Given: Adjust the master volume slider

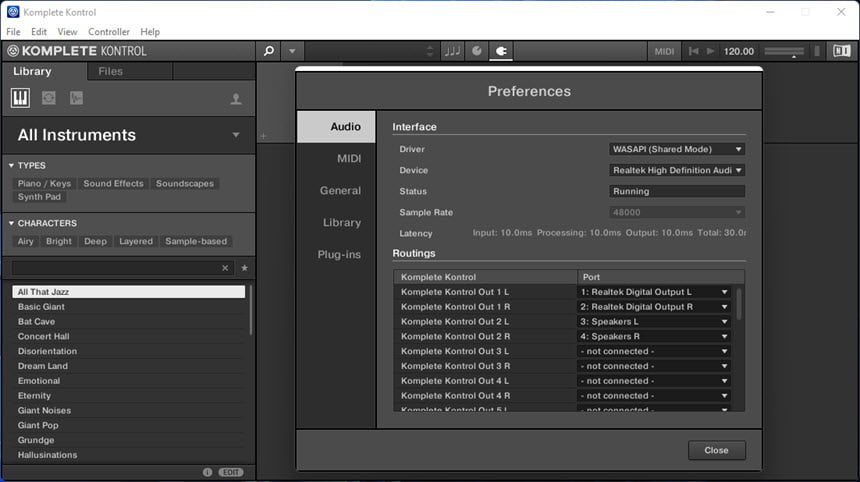Looking at the screenshot, I should pyautogui.click(x=784, y=51).
